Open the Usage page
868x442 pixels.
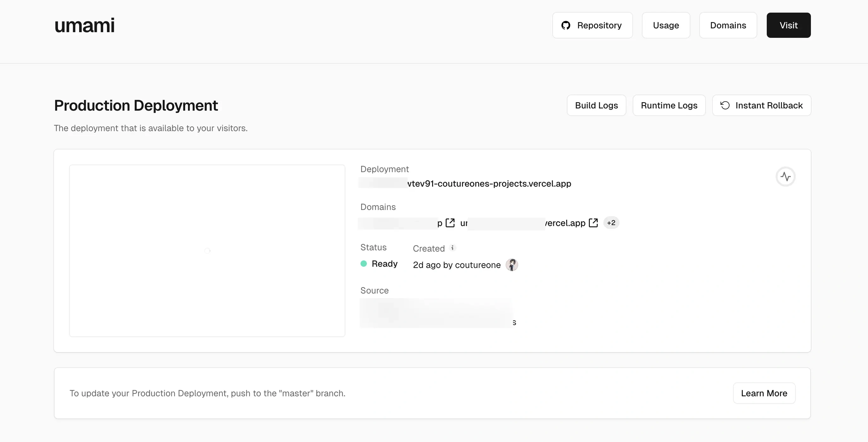(x=666, y=25)
